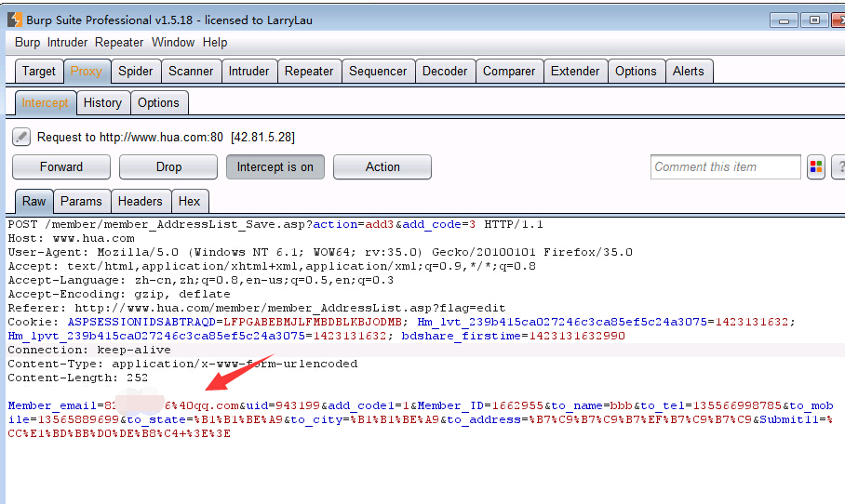Open the highlight color picker icon
845x504 pixels.
(816, 167)
